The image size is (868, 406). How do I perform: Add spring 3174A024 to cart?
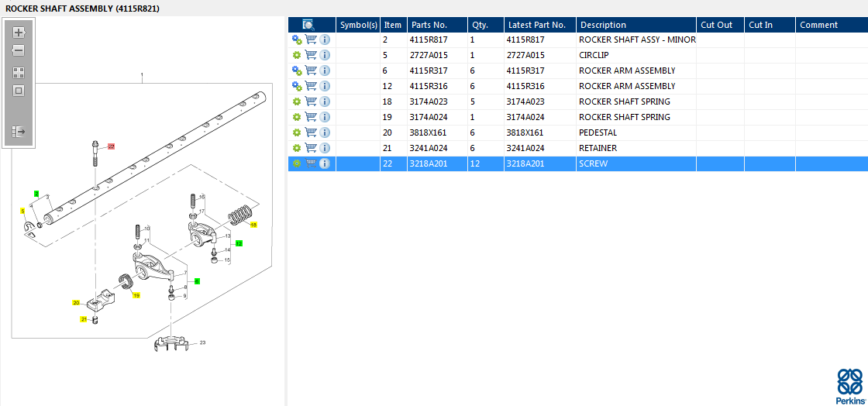click(x=311, y=117)
